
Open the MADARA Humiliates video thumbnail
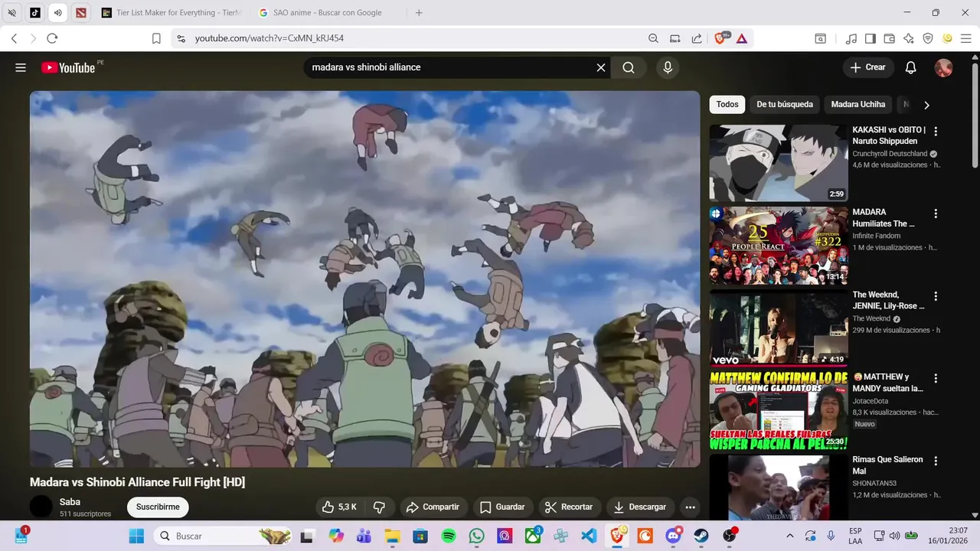(x=779, y=246)
